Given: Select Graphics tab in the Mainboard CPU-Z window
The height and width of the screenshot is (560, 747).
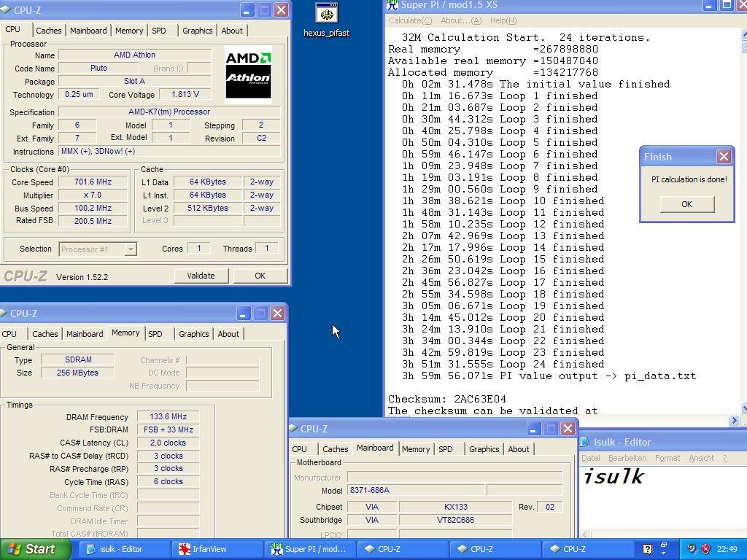Looking at the screenshot, I should click(x=484, y=449).
